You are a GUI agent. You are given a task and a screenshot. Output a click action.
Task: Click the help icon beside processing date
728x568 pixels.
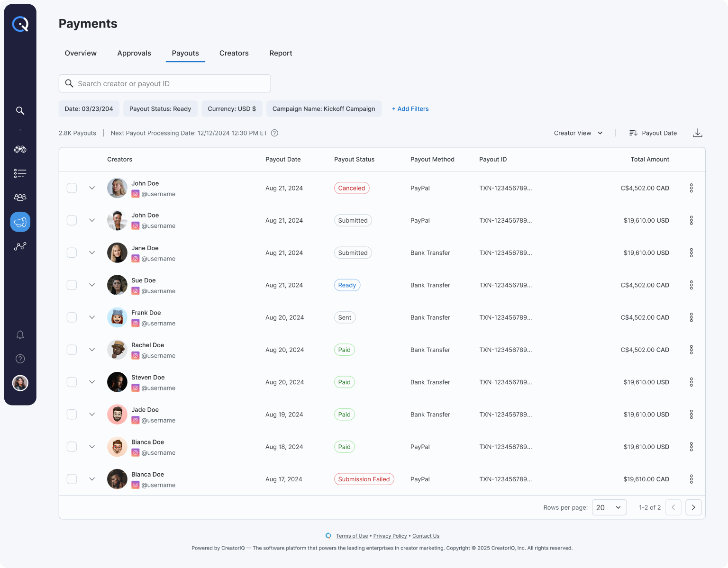tap(274, 133)
